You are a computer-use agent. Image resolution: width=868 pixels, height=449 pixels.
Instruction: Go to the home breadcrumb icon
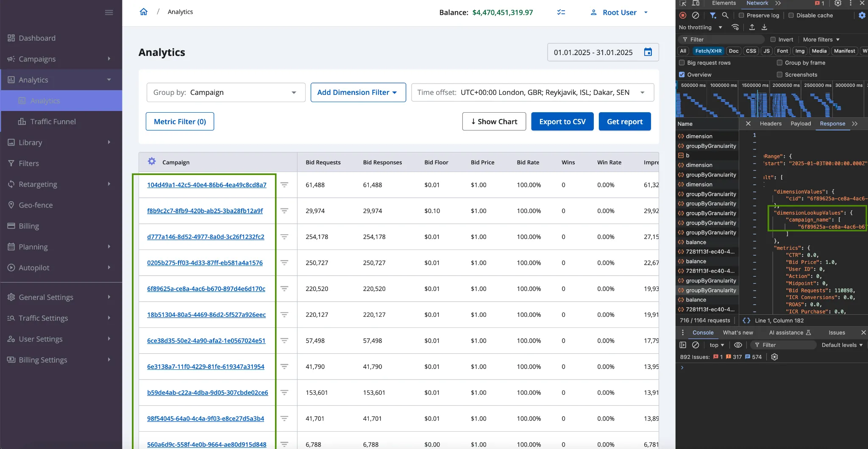144,12
